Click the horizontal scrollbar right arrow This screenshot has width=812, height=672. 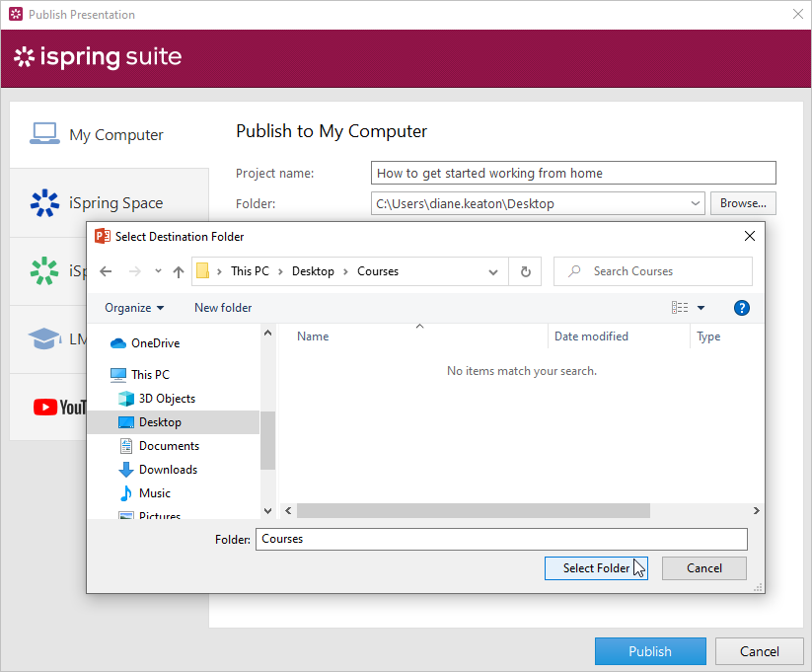pos(756,511)
